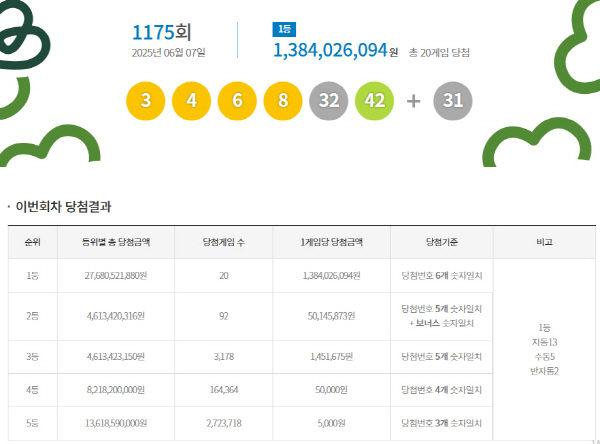600x444 pixels.
Task: Click the per-game prize 1,384,026,094원 table cell
Action: coord(331,276)
